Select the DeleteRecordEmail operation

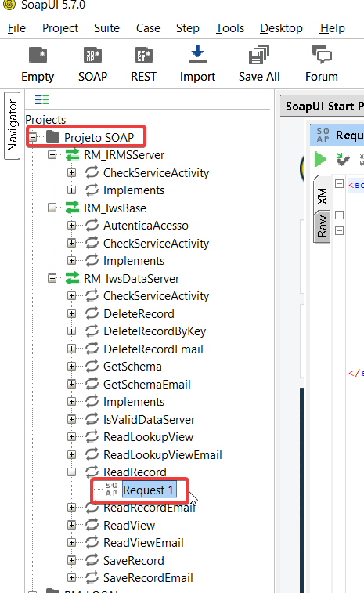click(153, 349)
